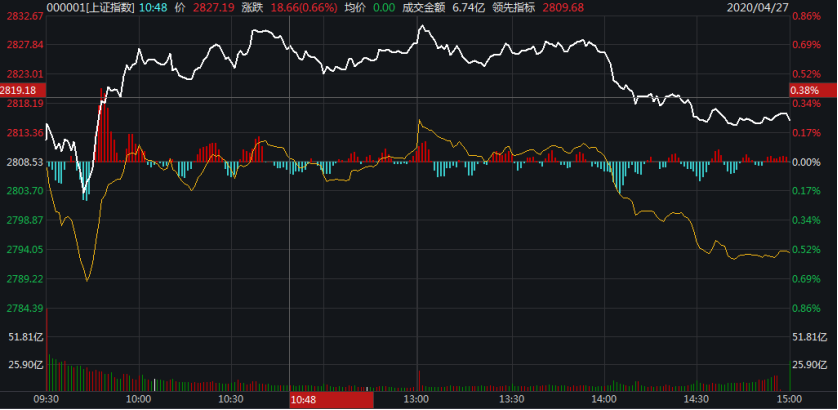Click the 2832.67 top price axis label
The image size is (838, 410).
[22, 17]
